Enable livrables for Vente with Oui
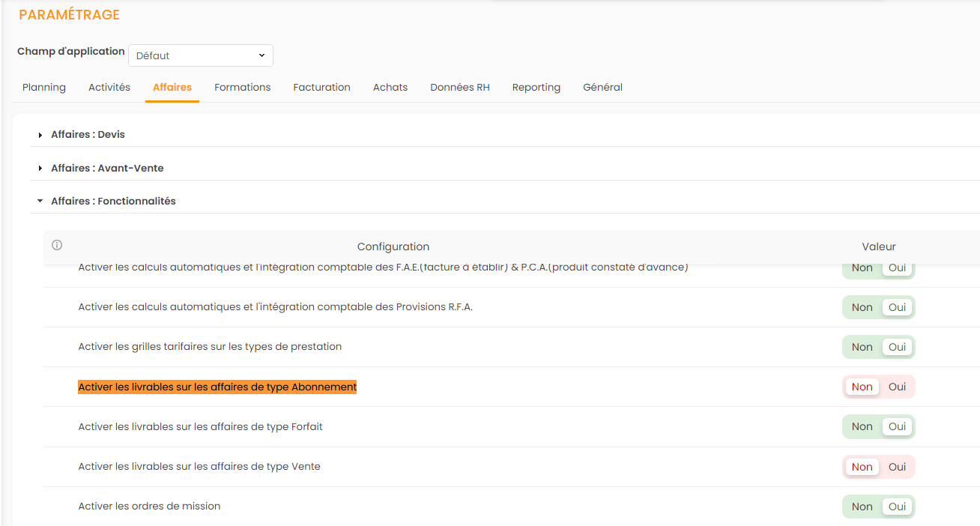 click(x=897, y=467)
